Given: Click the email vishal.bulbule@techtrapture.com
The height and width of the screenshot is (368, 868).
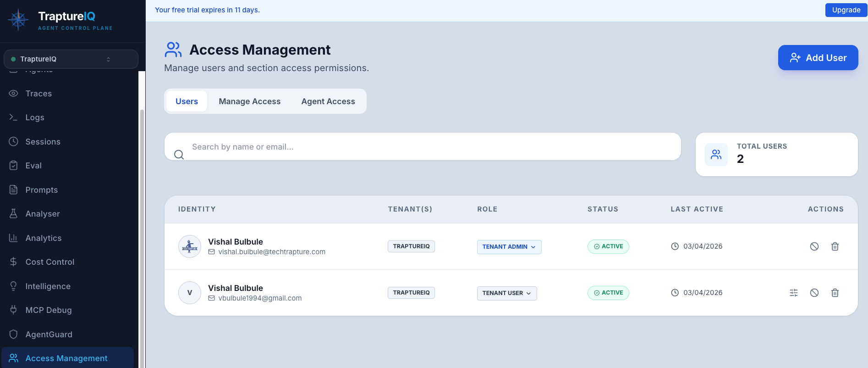Looking at the screenshot, I should 272,252.
